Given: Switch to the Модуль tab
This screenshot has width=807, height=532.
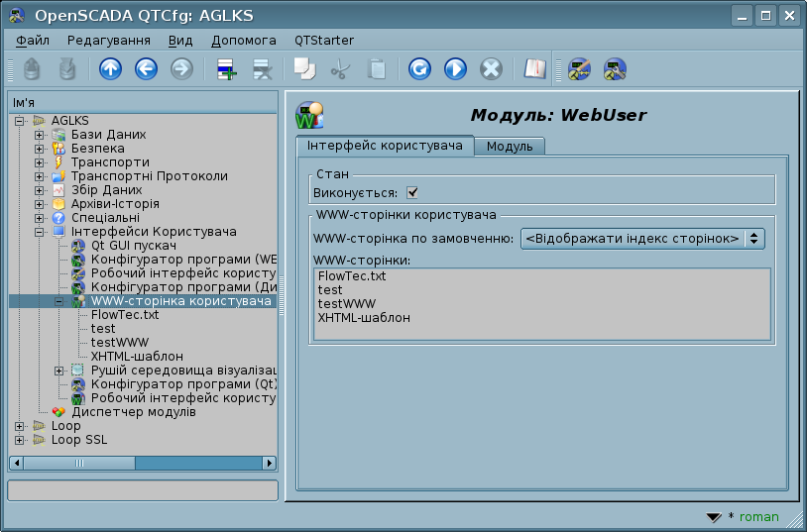Looking at the screenshot, I should [x=510, y=147].
